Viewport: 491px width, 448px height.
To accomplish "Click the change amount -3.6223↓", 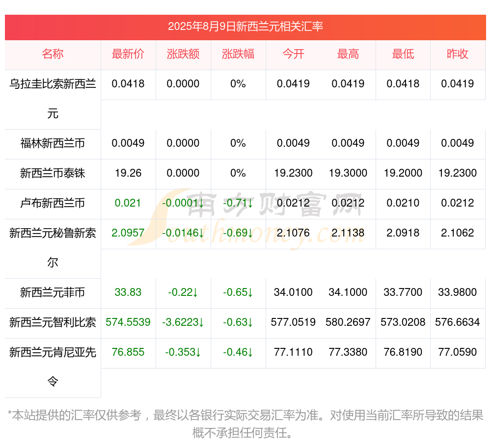I will (x=183, y=322).
